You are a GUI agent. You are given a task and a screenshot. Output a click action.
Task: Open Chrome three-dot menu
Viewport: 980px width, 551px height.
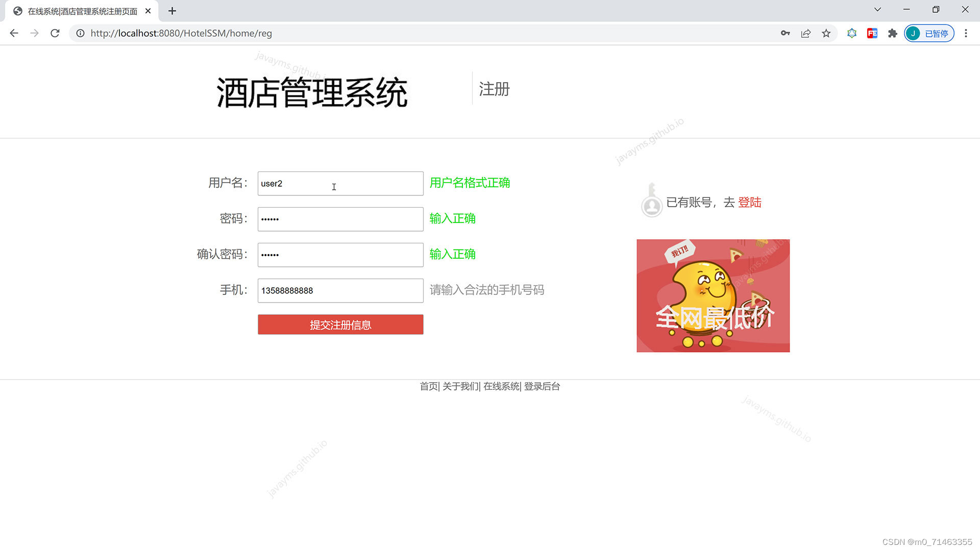(x=966, y=33)
